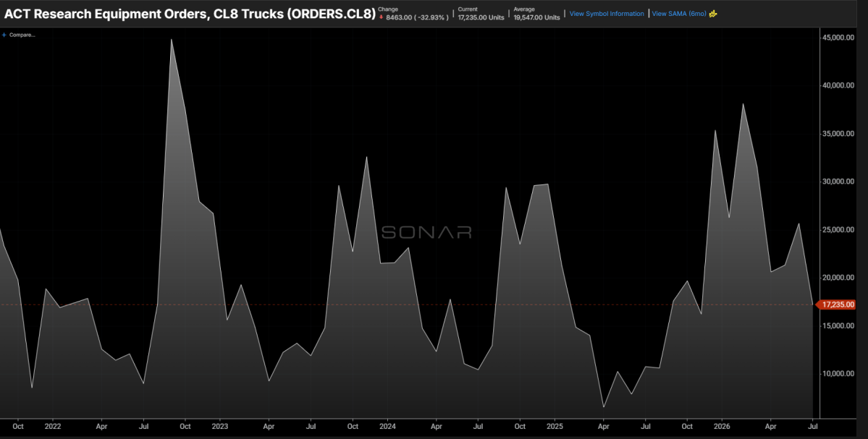Image resolution: width=868 pixels, height=439 pixels.
Task: Click the 45,000.00 value on price axis
Action: 838,38
